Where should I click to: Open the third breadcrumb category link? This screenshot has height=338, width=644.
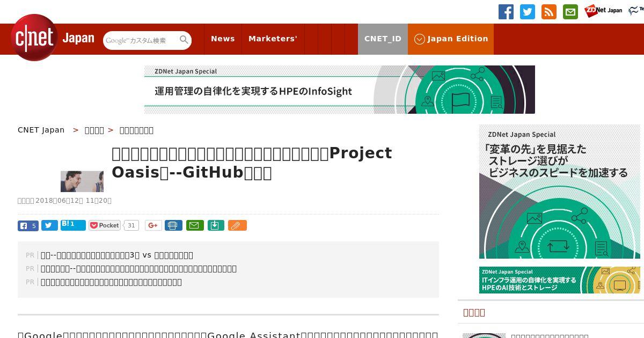136,130
